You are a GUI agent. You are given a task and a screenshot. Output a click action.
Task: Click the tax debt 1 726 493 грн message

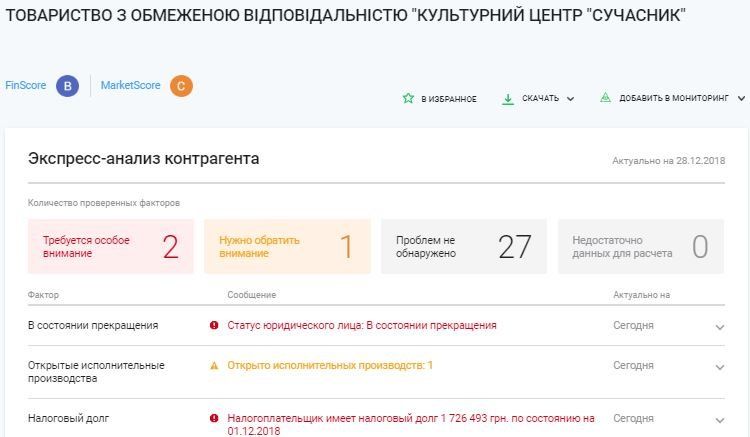point(411,425)
